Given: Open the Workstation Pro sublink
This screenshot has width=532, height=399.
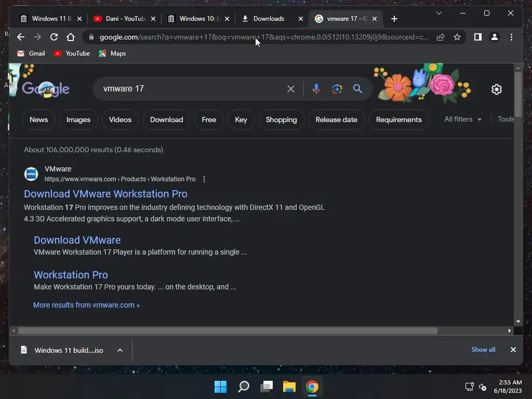Looking at the screenshot, I should (x=71, y=275).
